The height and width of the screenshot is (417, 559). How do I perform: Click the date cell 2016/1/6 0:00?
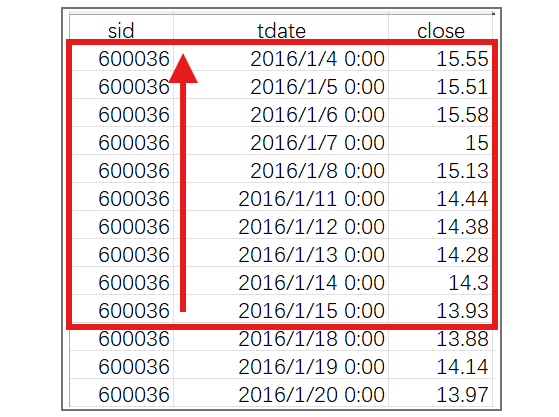(x=281, y=113)
